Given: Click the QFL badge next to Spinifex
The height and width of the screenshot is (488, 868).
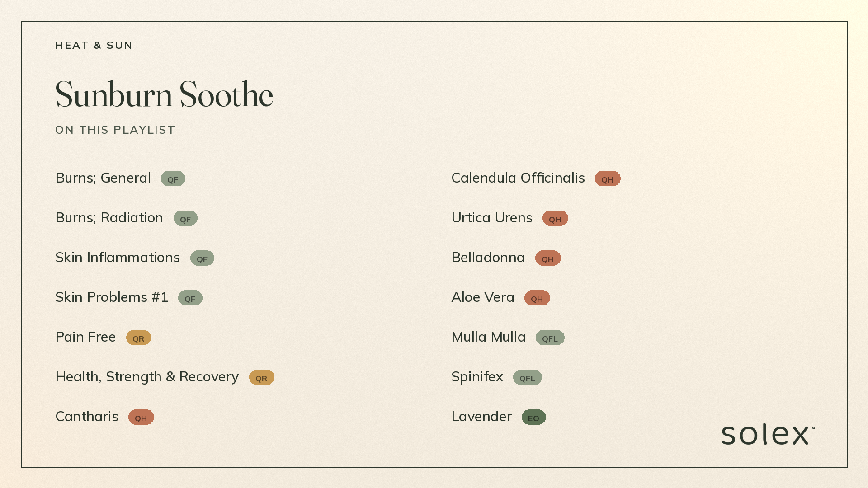Looking at the screenshot, I should tap(528, 377).
